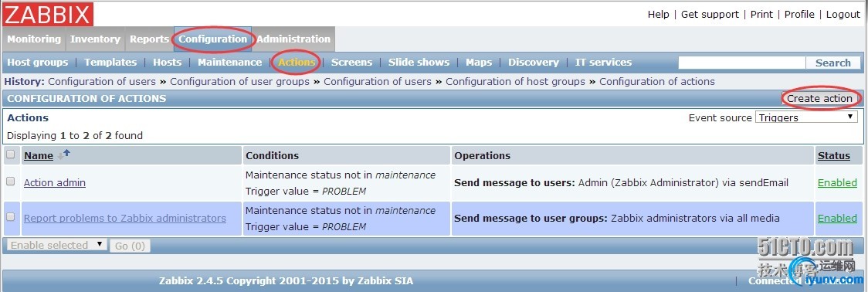
Task: Click into the search input field
Action: [x=742, y=63]
